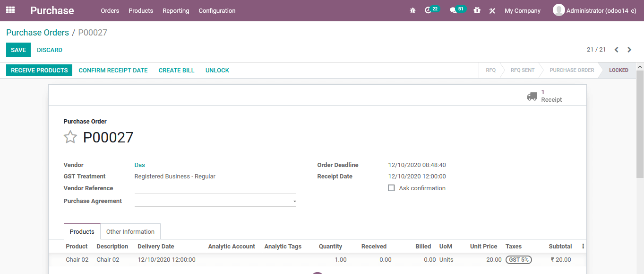Click the LOCKED status stage
The image size is (644, 274).
coord(618,70)
